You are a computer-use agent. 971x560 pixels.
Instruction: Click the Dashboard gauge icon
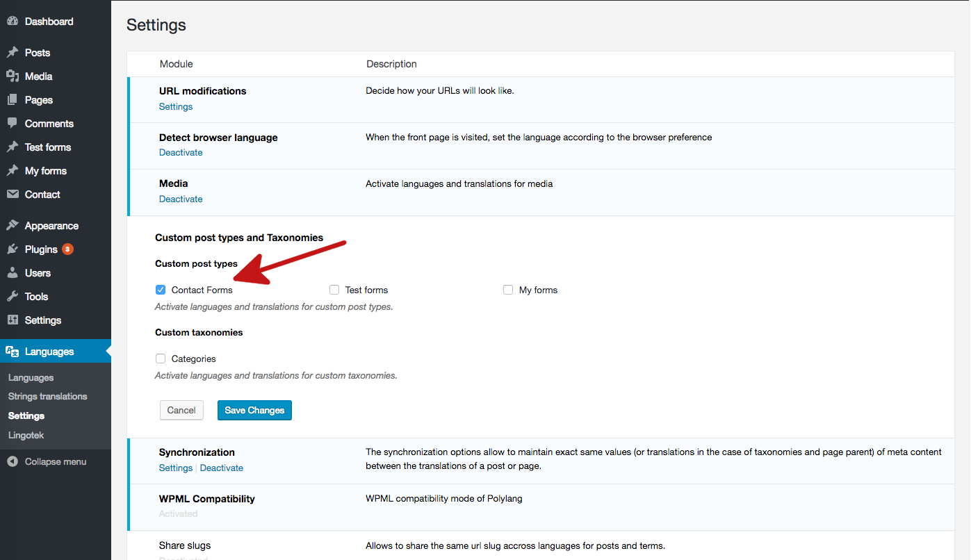[13, 22]
